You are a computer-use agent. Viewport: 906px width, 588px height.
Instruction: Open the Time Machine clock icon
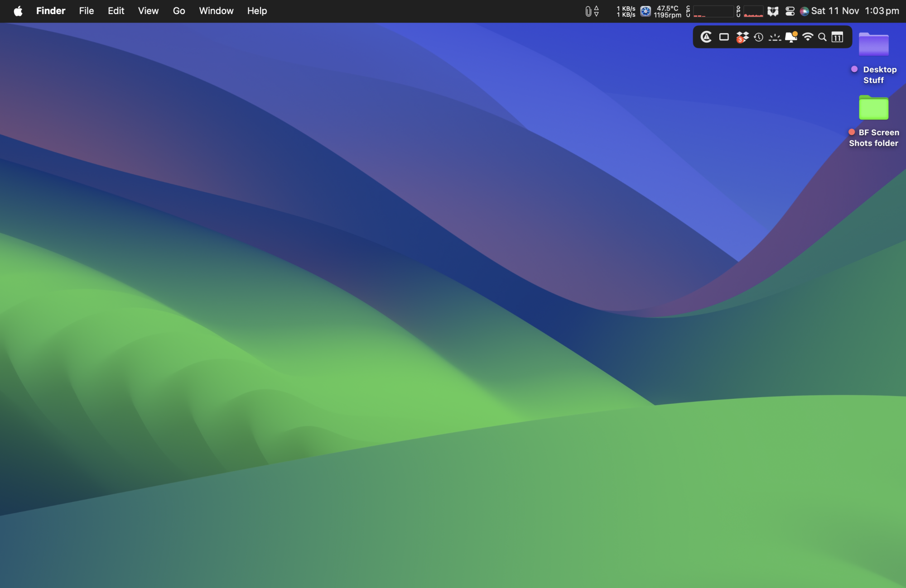coord(759,37)
